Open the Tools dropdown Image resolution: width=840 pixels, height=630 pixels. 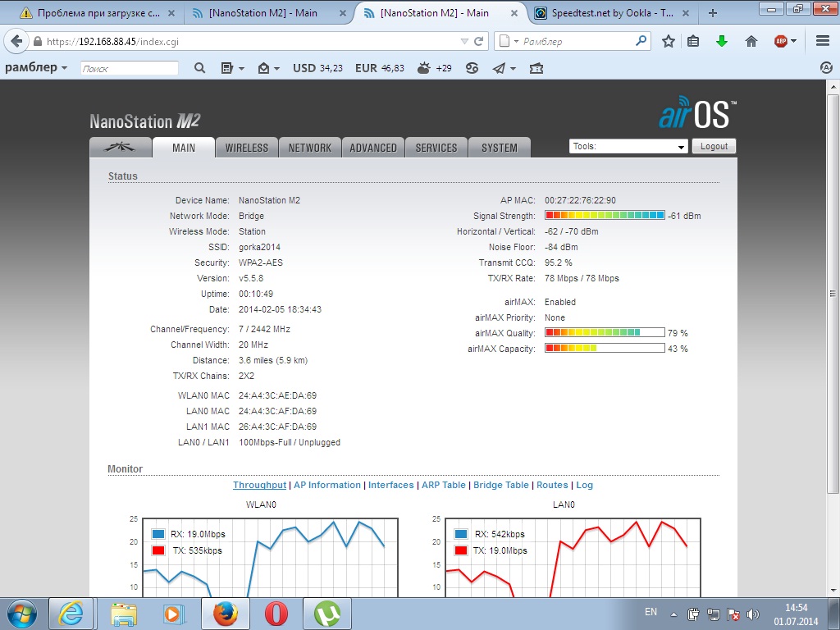[x=628, y=146]
